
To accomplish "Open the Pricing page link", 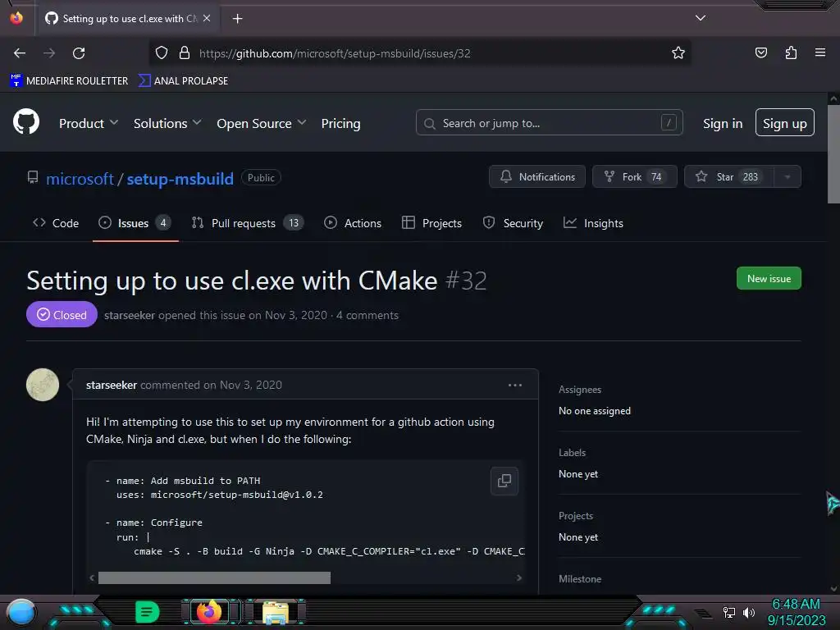I will (340, 123).
